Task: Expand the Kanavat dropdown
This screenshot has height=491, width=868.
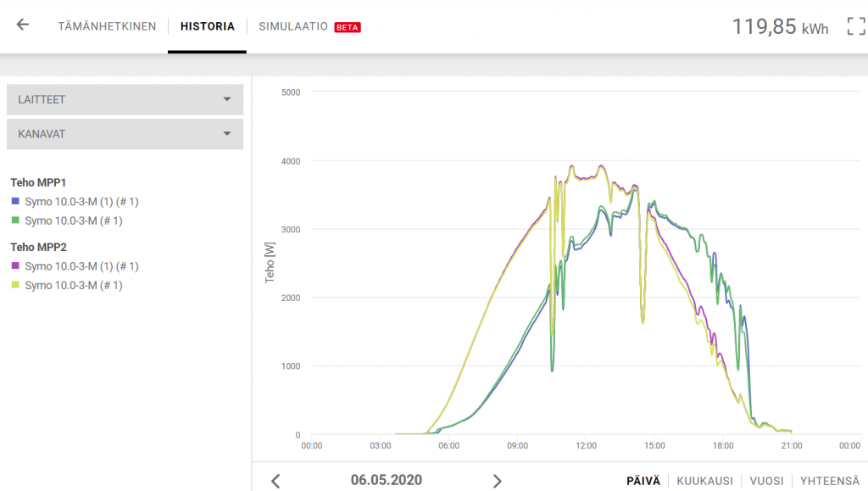Action: [x=125, y=134]
